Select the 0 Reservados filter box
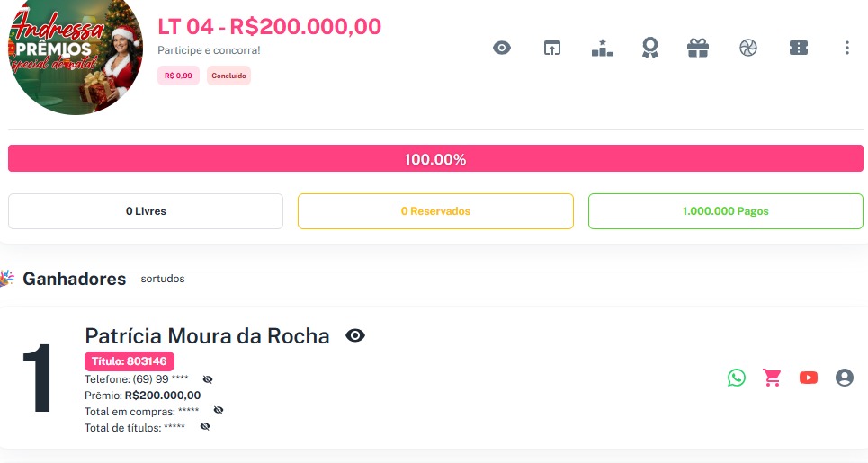This screenshot has width=868, height=463. click(435, 211)
